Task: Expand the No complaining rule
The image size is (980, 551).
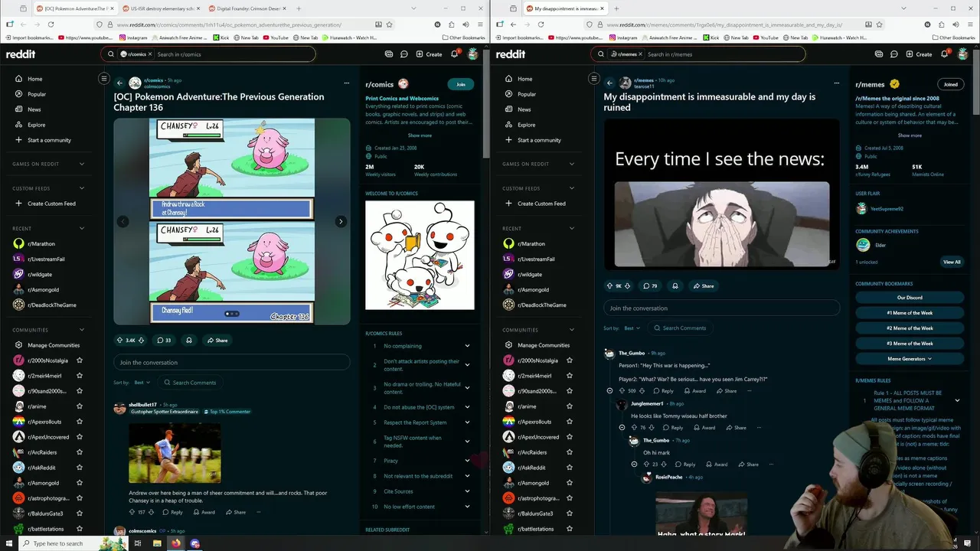Action: [467, 346]
